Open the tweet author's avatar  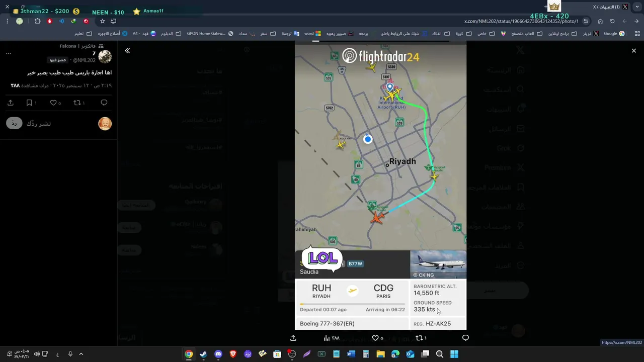click(x=105, y=57)
